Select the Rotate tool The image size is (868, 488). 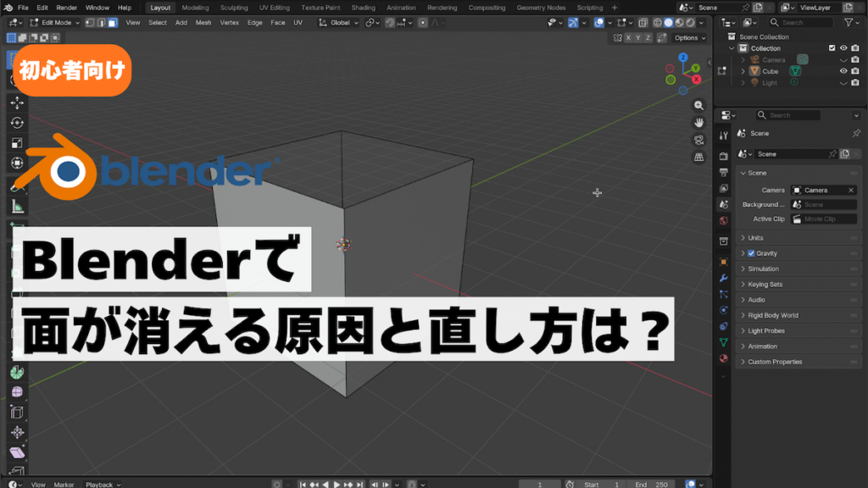(x=17, y=123)
